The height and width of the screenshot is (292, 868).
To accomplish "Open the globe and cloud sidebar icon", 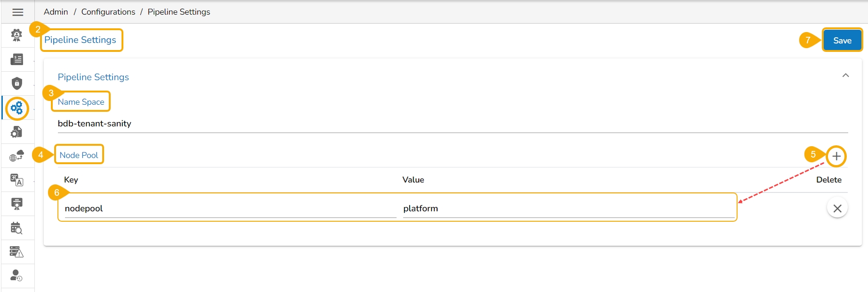I will [17, 156].
